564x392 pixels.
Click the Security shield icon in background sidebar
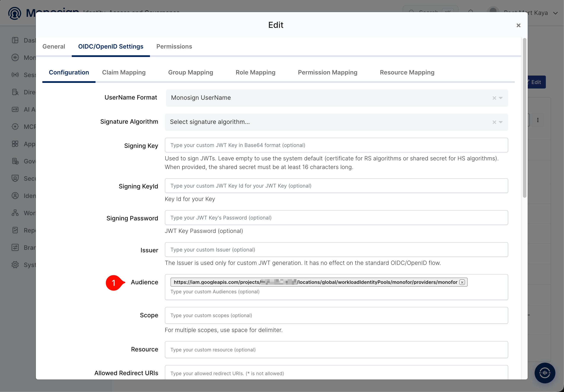(15, 178)
